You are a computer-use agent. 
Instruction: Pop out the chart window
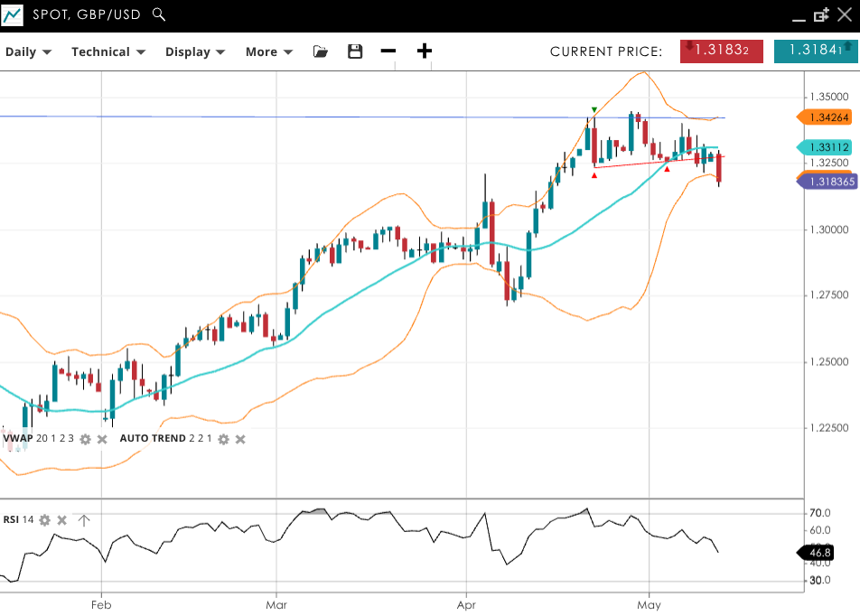(x=821, y=14)
